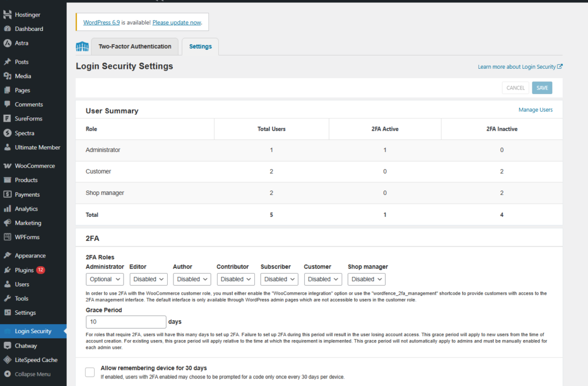Click the Media icon in sidebar
The image size is (588, 386).
click(x=7, y=76)
